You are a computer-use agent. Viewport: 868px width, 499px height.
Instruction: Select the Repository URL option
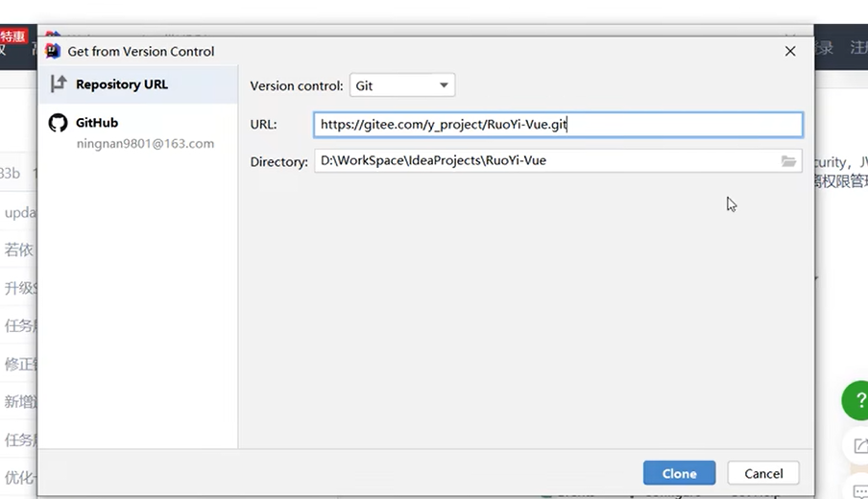point(138,84)
